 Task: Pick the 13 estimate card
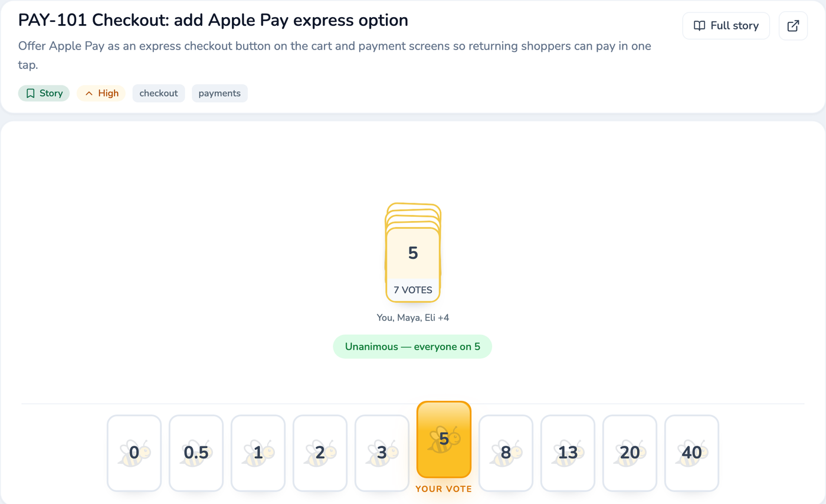pyautogui.click(x=568, y=453)
